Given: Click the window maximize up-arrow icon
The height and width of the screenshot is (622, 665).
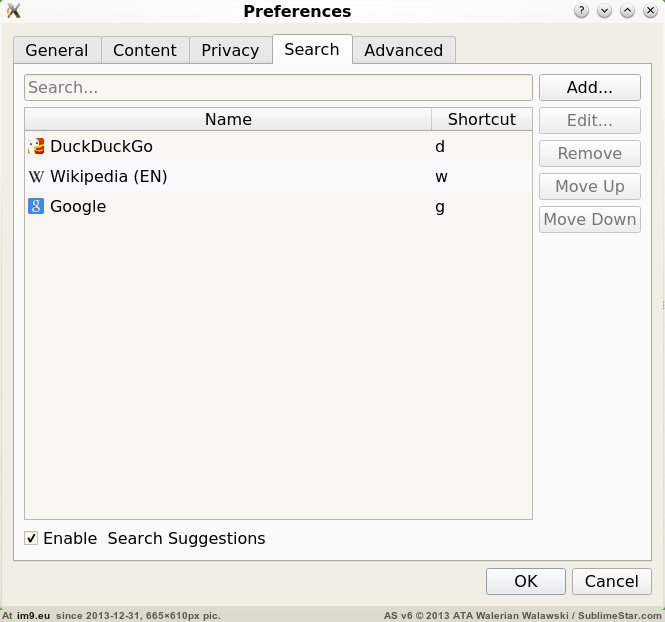Looking at the screenshot, I should point(627,11).
